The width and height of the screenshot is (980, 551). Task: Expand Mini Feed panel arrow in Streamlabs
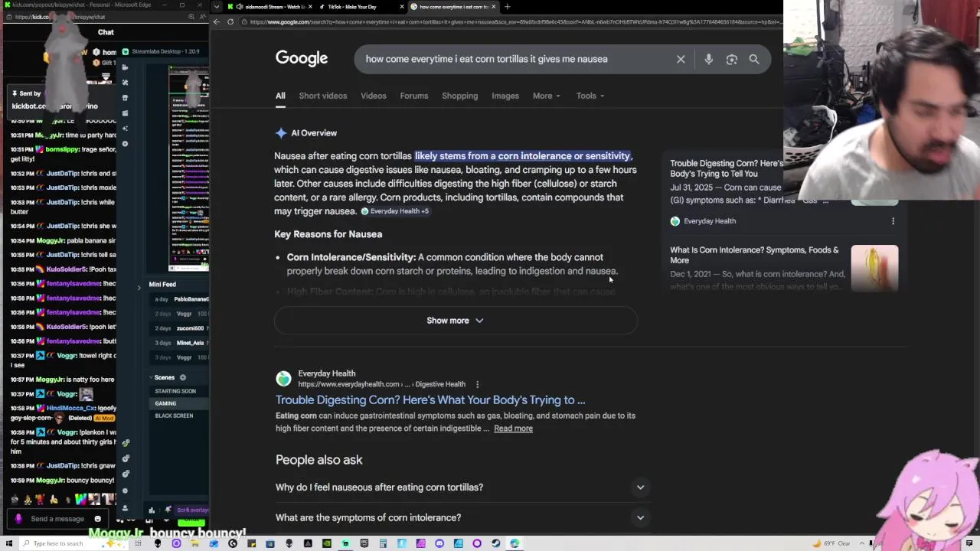pos(139,287)
